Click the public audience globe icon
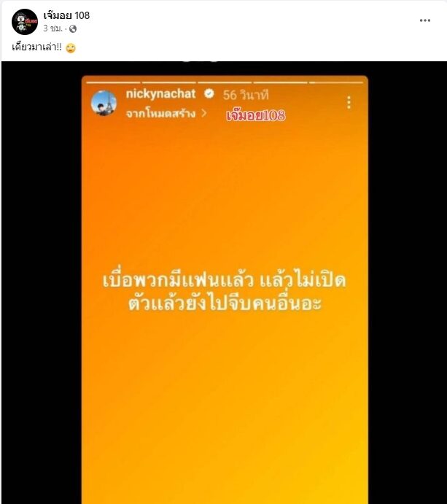 [x=73, y=29]
